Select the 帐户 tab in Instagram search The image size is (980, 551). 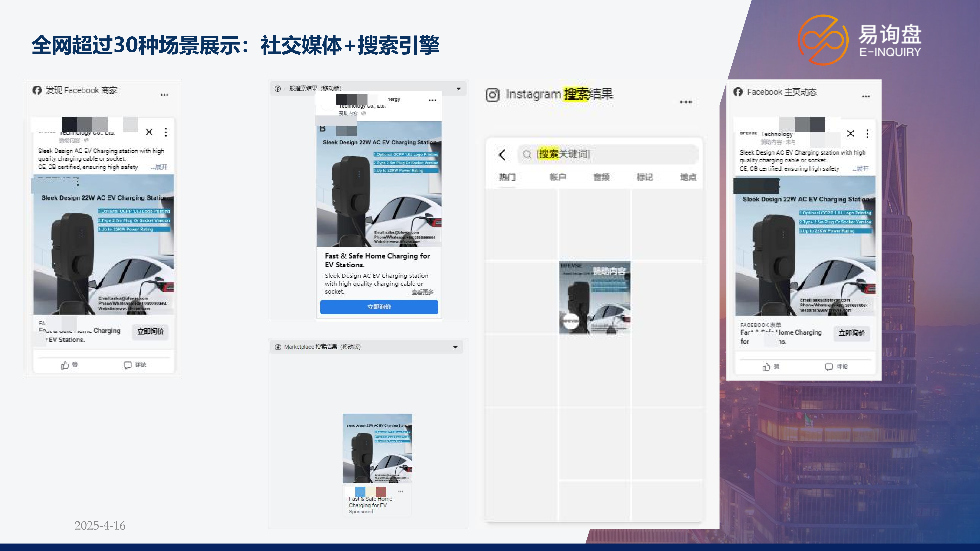coord(558,177)
